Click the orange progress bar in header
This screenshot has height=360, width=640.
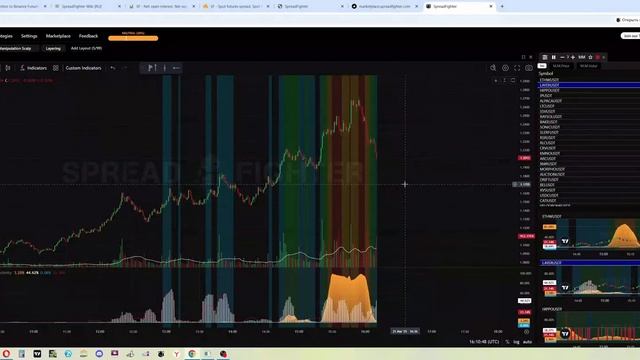[133, 38]
